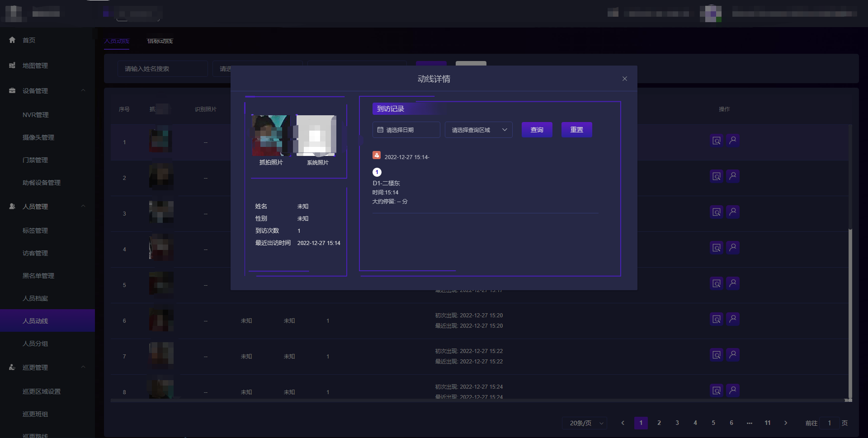Click the person icon in row 3
The width and height of the screenshot is (868, 438).
coord(733,212)
